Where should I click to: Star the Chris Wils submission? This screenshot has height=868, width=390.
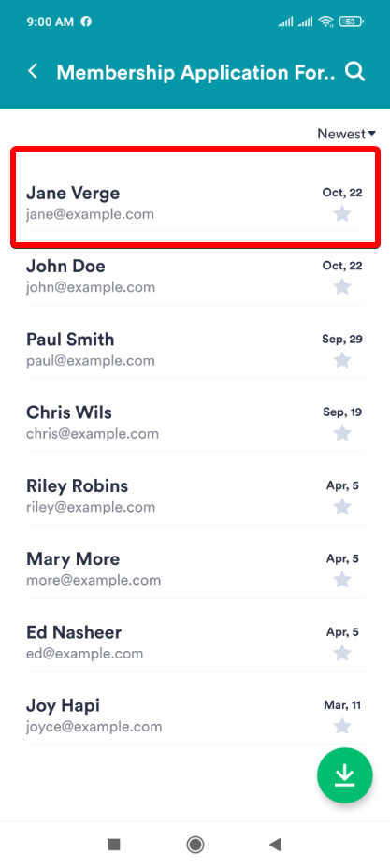(342, 433)
